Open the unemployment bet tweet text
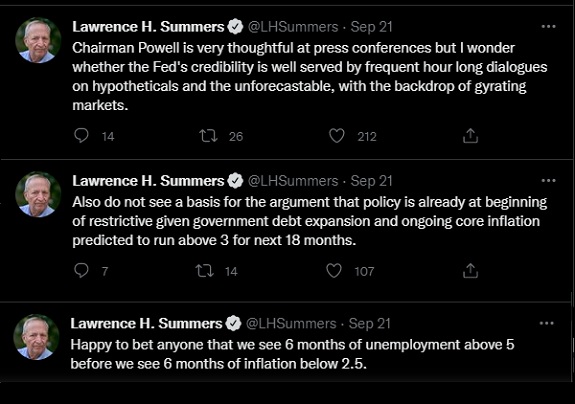Image resolution: width=575 pixels, height=404 pixels. pos(292,354)
